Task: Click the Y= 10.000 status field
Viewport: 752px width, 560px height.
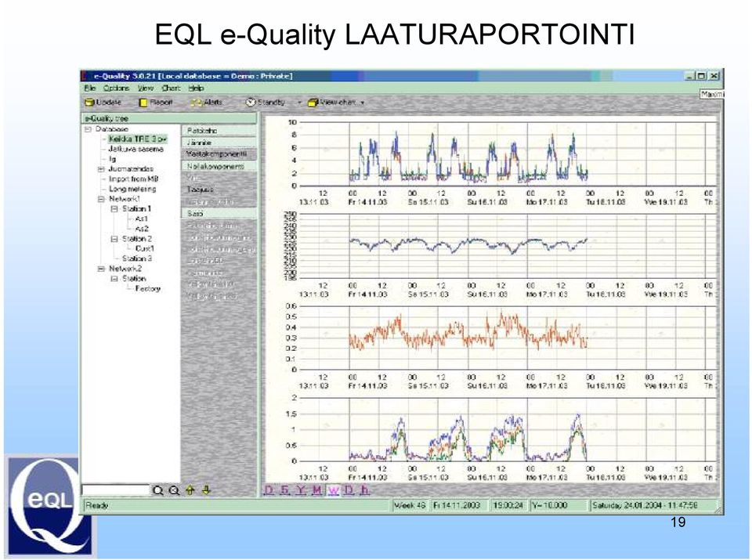Action: [x=559, y=505]
